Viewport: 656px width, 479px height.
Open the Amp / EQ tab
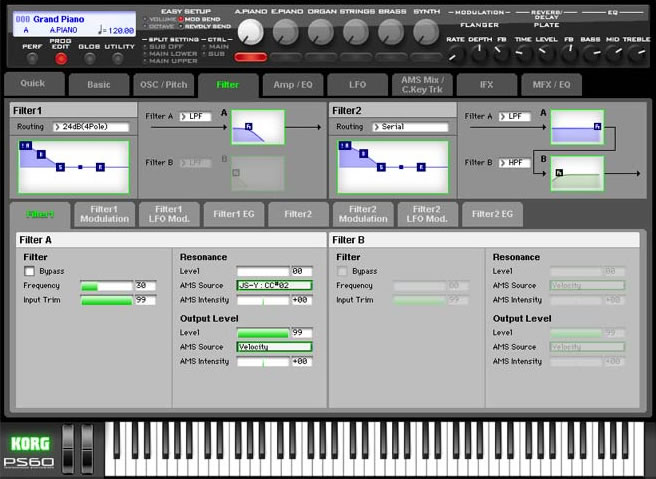[x=293, y=85]
